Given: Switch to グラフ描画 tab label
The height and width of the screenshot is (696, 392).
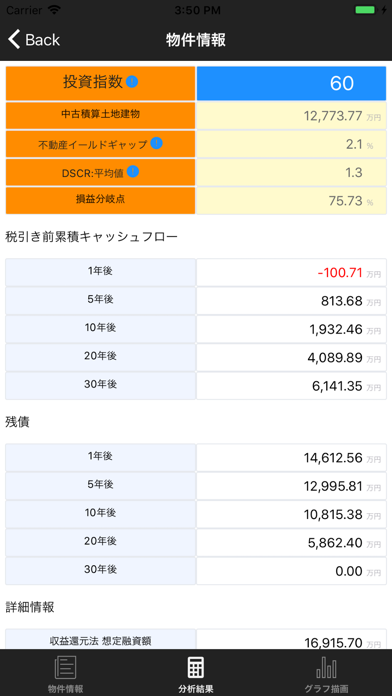Looking at the screenshot, I should point(326,689).
